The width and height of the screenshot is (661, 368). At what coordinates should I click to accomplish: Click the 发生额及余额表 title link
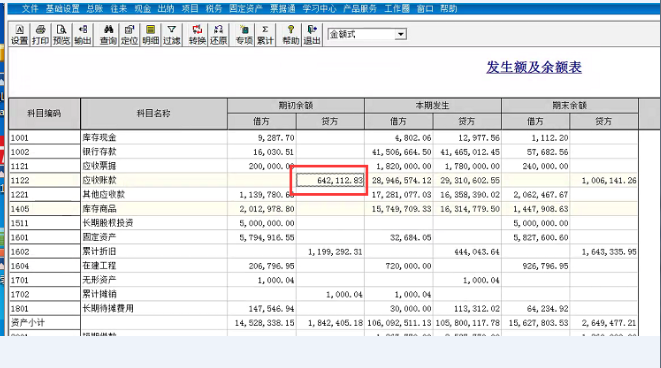(x=534, y=67)
